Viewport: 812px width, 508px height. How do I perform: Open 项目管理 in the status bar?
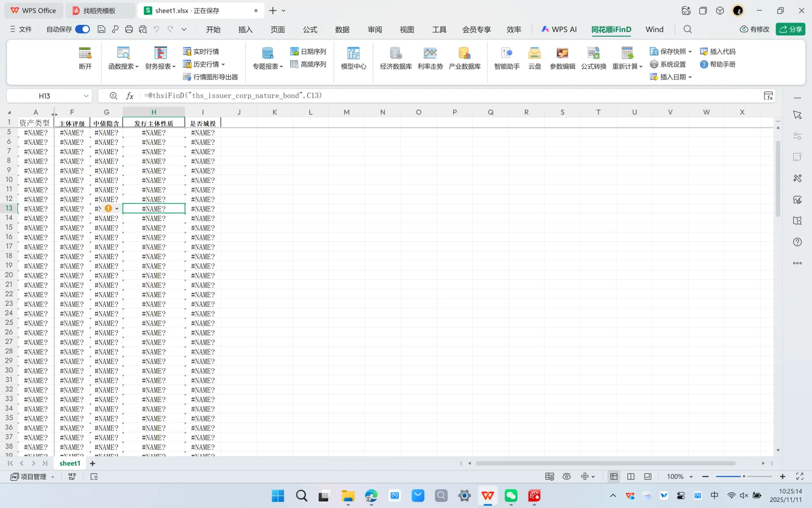(x=32, y=476)
